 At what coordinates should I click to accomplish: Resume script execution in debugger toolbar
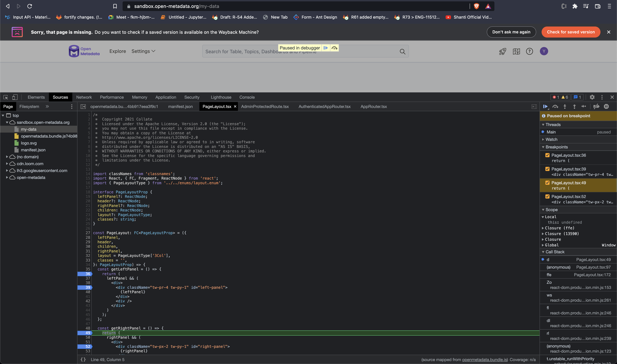tap(545, 106)
